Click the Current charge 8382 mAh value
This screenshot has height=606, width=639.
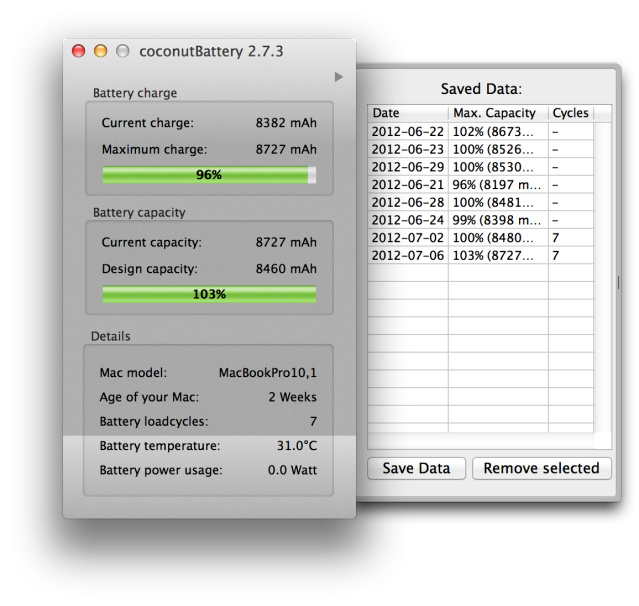tap(286, 123)
